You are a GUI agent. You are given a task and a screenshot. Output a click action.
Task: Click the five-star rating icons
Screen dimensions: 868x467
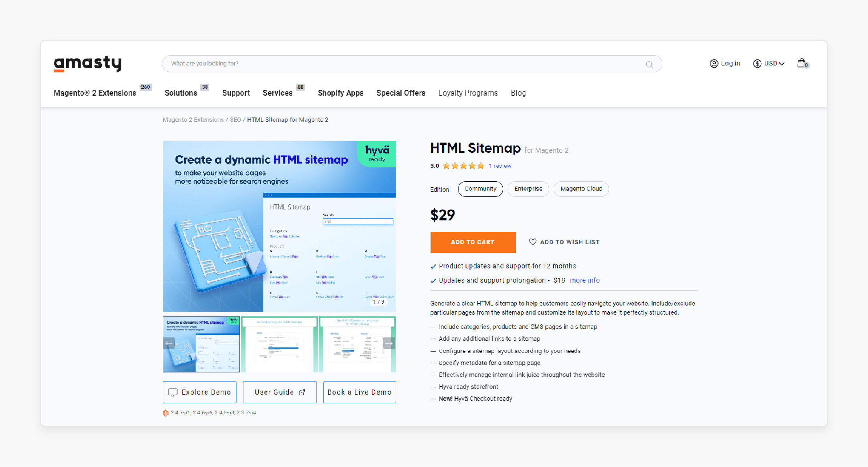(x=464, y=166)
